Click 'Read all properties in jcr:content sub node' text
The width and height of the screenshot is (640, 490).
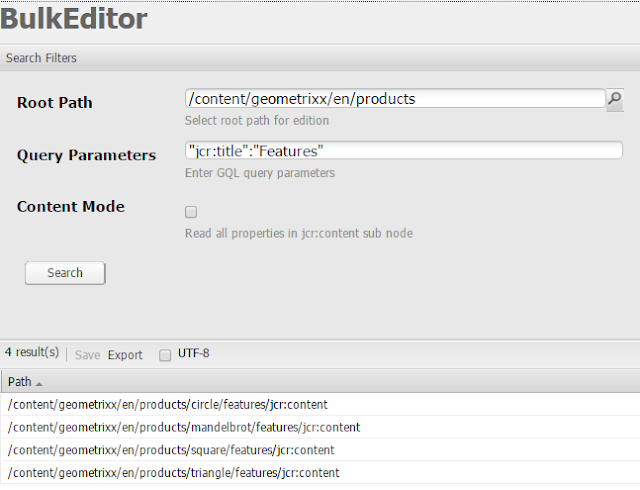(x=299, y=233)
